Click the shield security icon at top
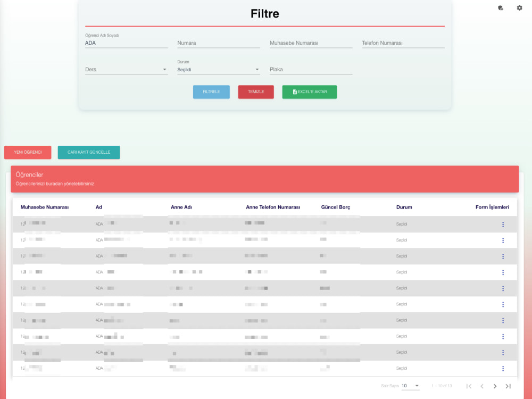The width and height of the screenshot is (532, 399). click(501, 8)
